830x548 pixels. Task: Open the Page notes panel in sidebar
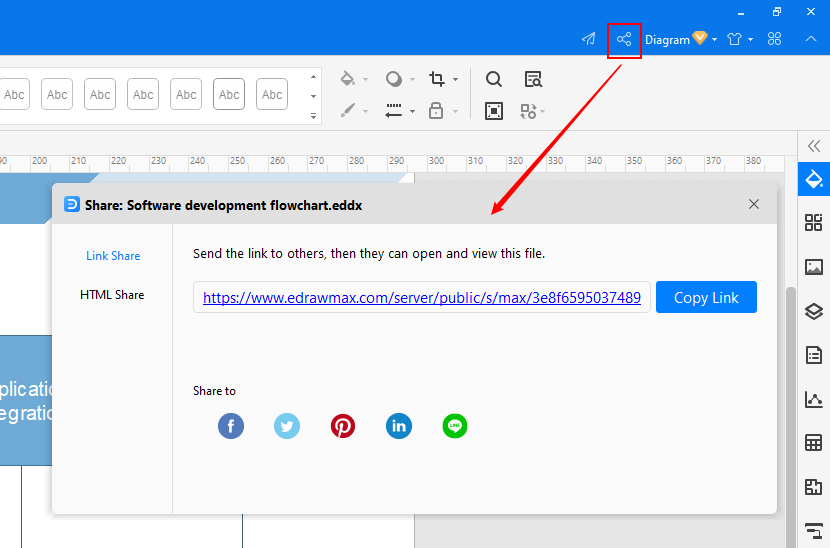[814, 355]
